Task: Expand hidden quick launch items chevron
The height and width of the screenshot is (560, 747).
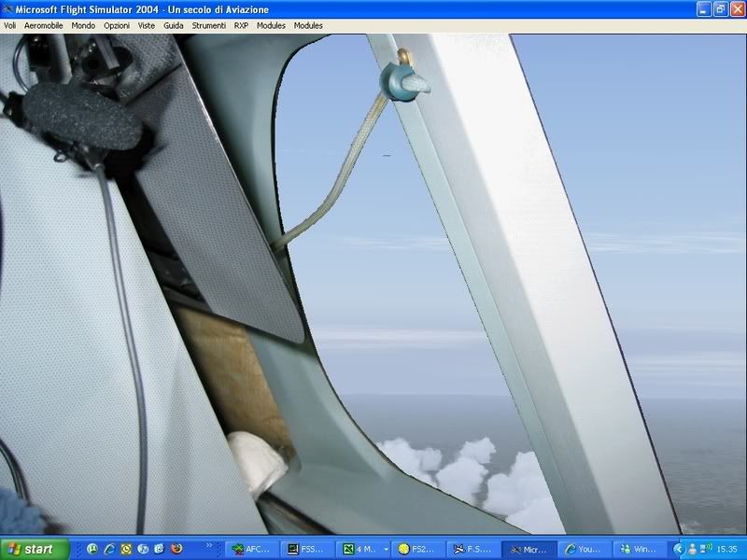Action: coord(208,545)
